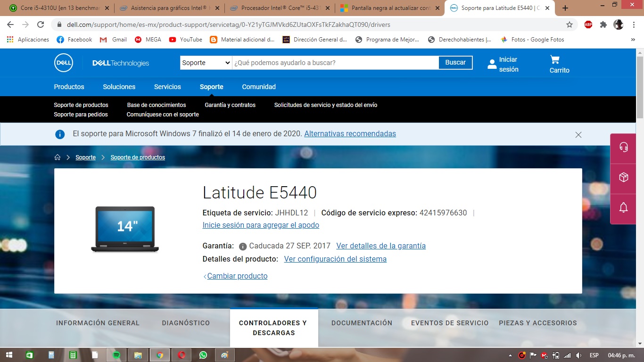Open the Facebook bookmark
The height and width of the screenshot is (362, 644).
pos(74,40)
